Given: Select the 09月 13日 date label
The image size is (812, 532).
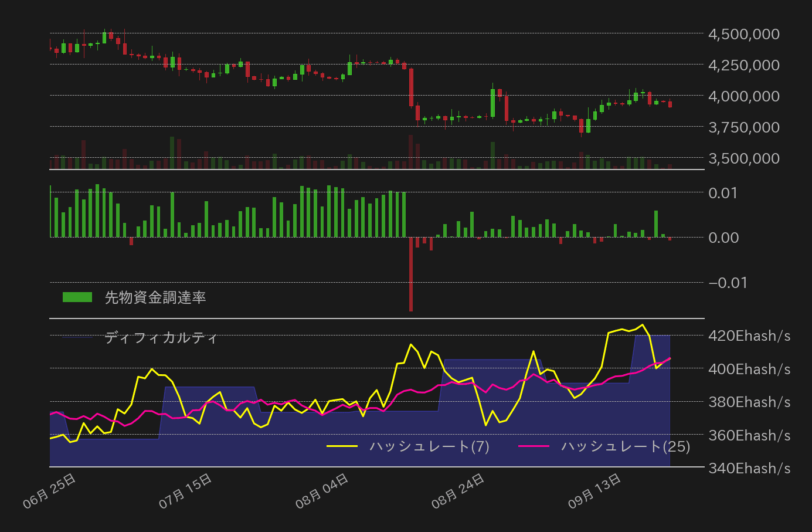Looking at the screenshot, I should click(596, 486).
